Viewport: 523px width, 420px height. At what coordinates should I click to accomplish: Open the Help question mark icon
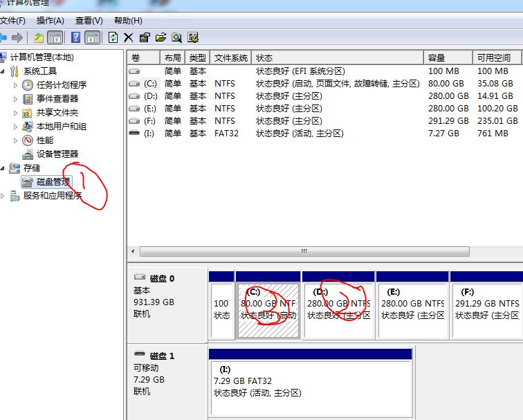pyautogui.click(x=75, y=37)
